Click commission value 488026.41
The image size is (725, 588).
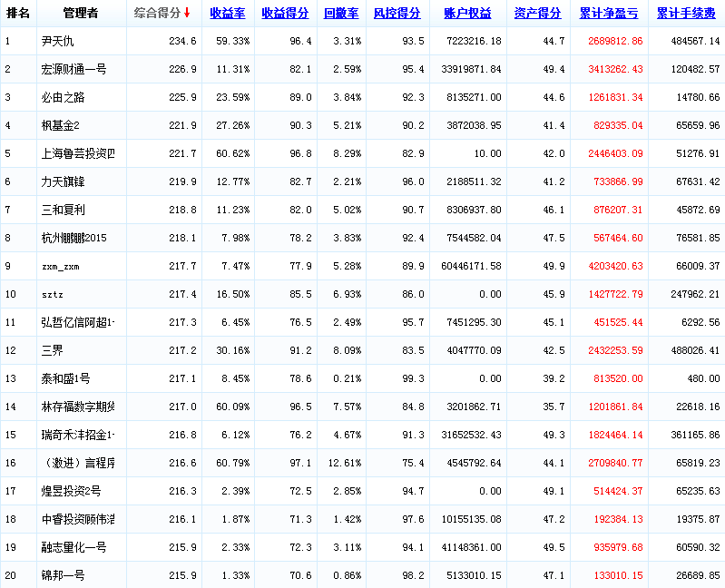click(x=695, y=350)
